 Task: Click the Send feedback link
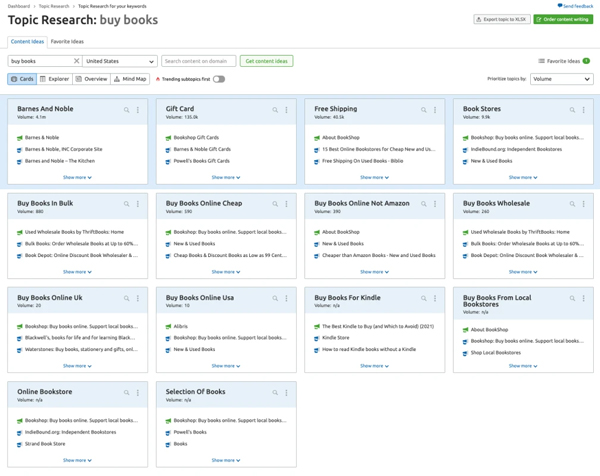575,6
